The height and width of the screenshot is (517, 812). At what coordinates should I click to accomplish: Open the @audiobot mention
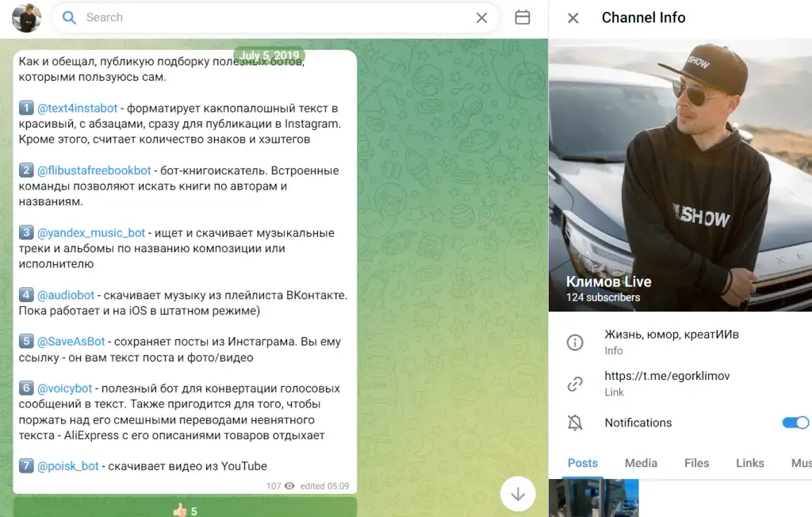(x=66, y=295)
